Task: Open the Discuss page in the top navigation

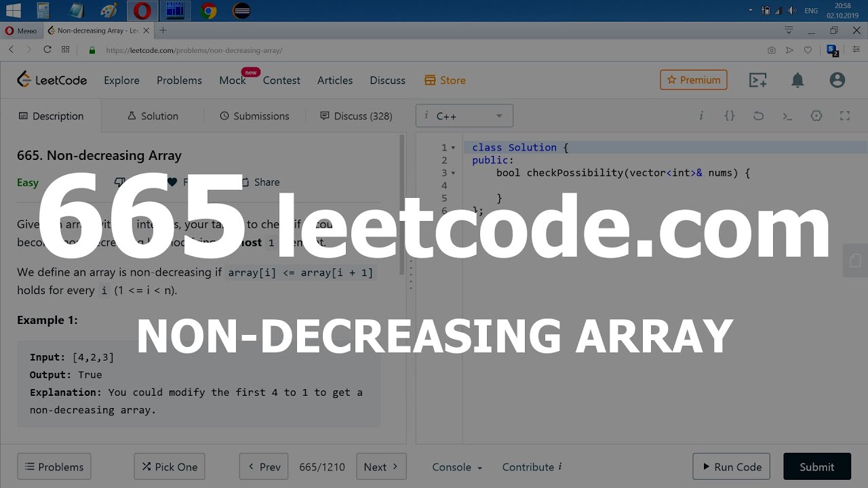Action: click(387, 80)
